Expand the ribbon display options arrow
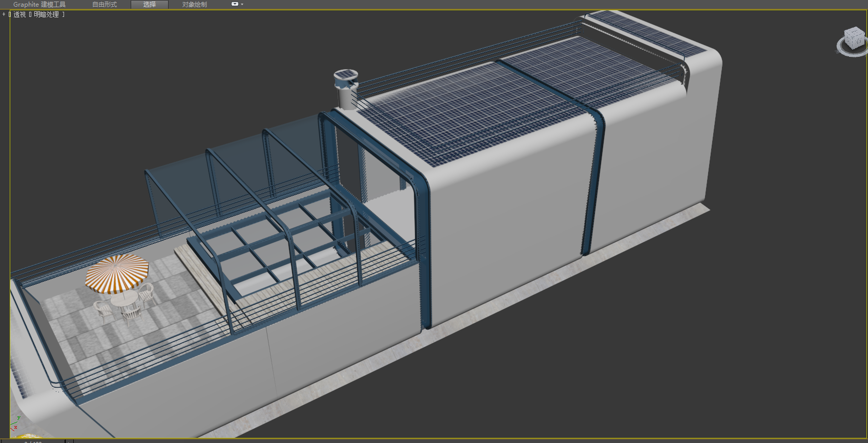 tap(242, 4)
